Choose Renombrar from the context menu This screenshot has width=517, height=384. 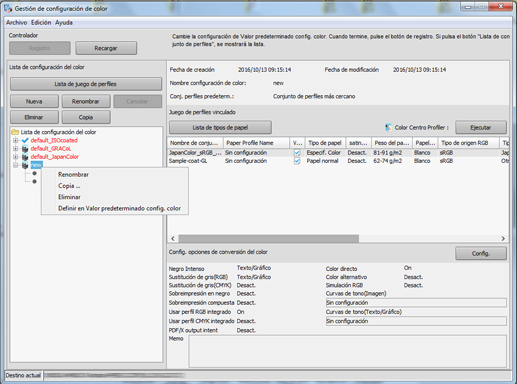point(73,175)
